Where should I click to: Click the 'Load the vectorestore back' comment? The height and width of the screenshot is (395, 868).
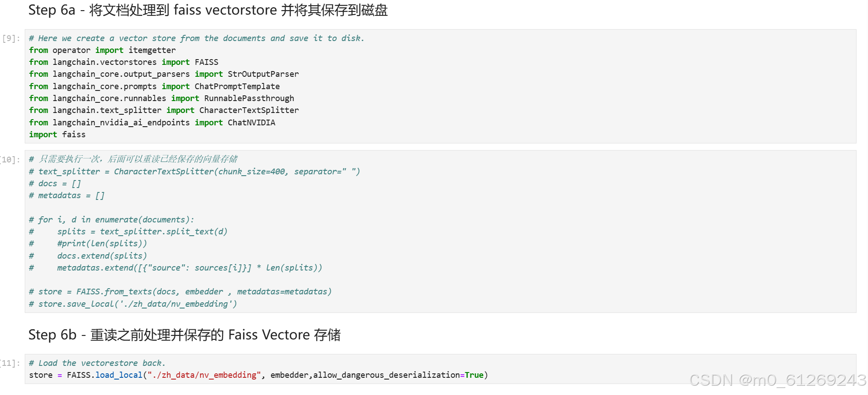point(97,363)
